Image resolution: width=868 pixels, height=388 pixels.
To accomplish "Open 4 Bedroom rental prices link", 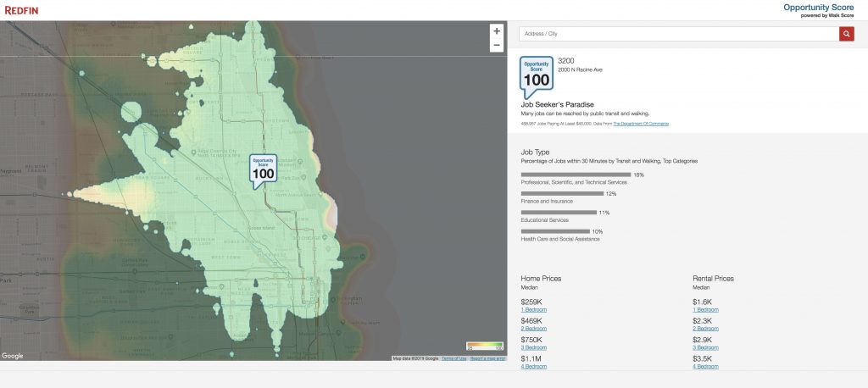I will tap(705, 366).
